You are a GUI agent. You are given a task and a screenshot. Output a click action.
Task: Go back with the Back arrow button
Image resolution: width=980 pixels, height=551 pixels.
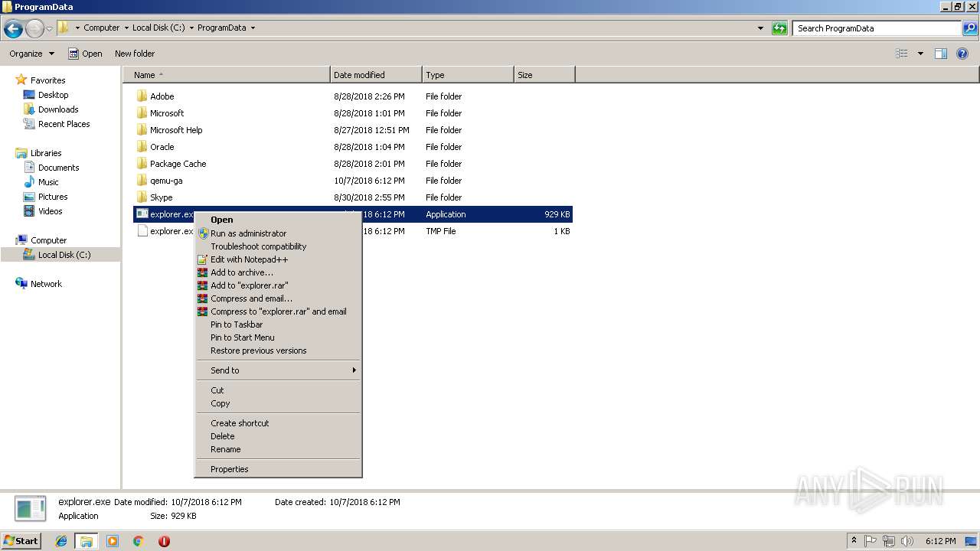(13, 28)
